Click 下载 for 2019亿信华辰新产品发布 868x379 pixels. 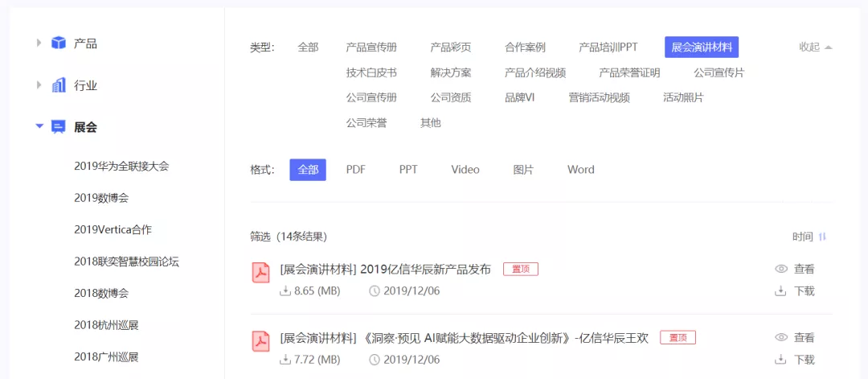[804, 291]
